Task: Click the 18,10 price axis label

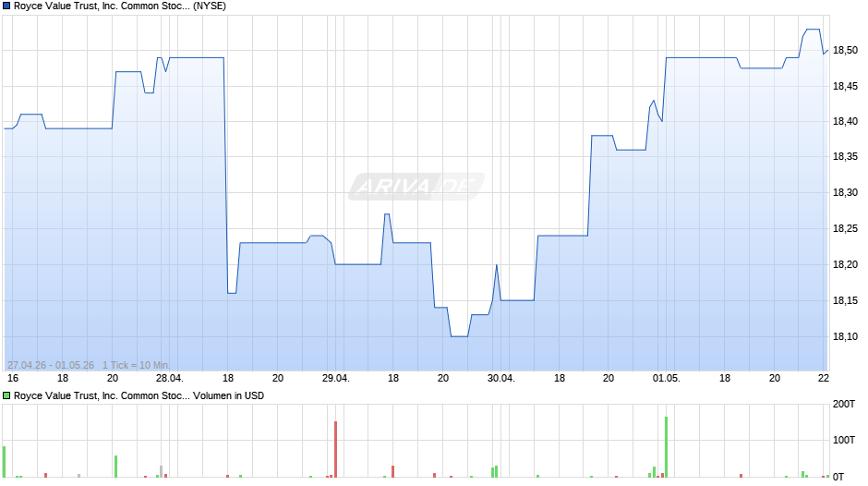Action: pyautogui.click(x=845, y=336)
